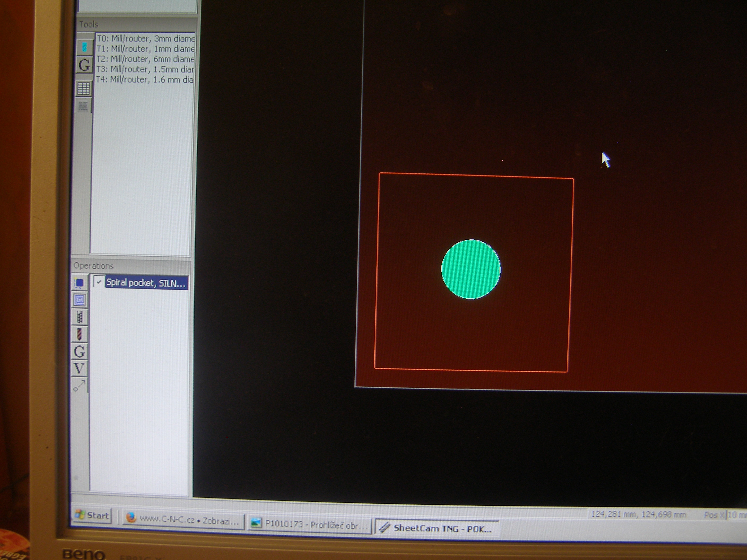
Task: Switch to P1010173 image viewer taskbar item
Action: pyautogui.click(x=309, y=524)
